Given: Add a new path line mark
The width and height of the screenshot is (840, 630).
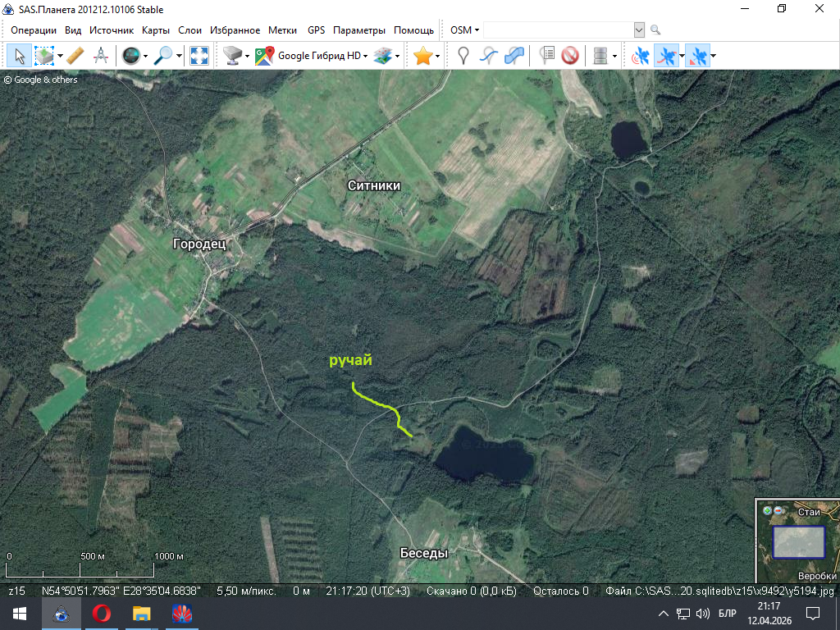Looking at the screenshot, I should (489, 56).
